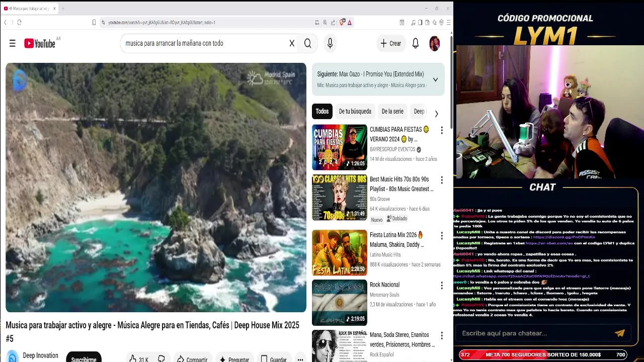Viewport: 644px width, 362px height.
Task: Click the Mercenary Souls channel name
Action: [x=384, y=295]
